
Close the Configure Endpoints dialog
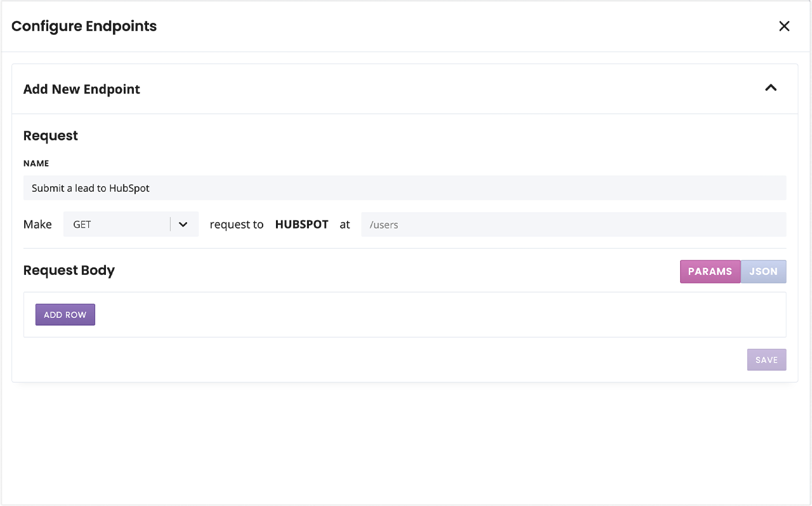point(784,26)
